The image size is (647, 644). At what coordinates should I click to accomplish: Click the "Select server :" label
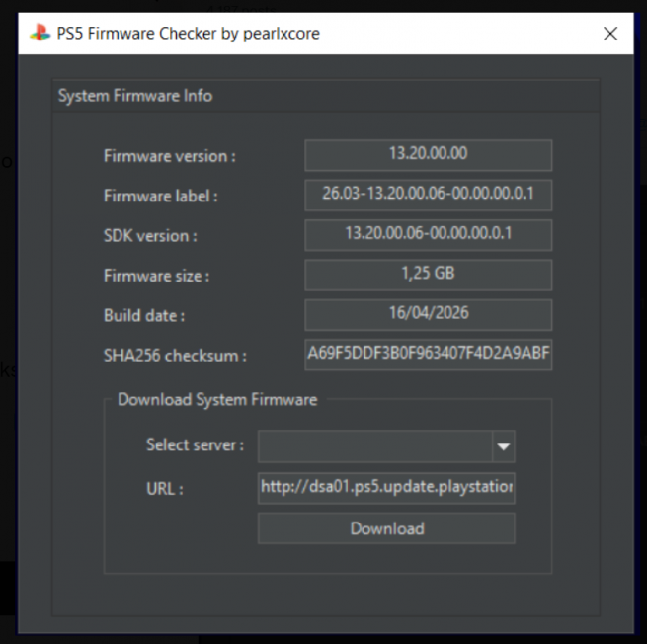(x=195, y=445)
